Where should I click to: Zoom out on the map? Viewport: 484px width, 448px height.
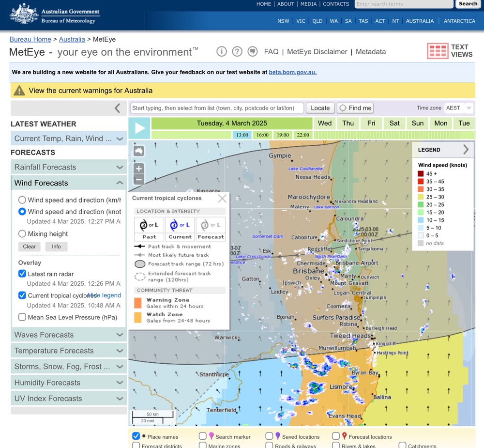[x=139, y=179]
